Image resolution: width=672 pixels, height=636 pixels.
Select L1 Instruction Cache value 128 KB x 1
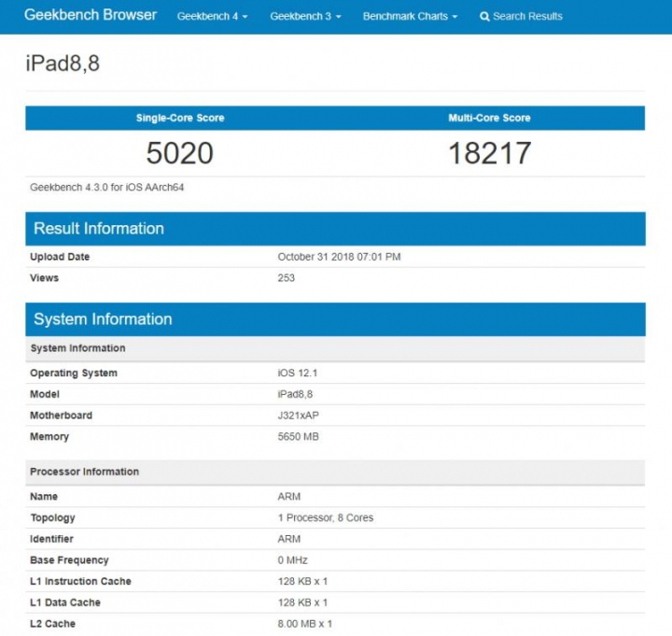[x=302, y=582]
